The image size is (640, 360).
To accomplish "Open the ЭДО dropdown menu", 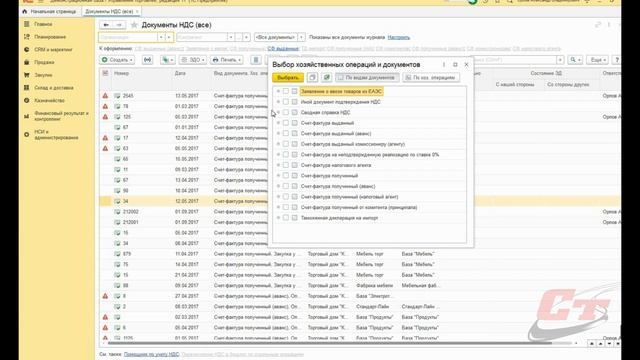I will click(193, 60).
